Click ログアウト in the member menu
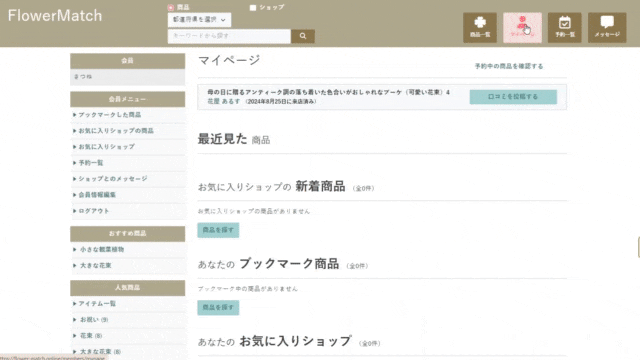The image size is (640, 360). point(94,211)
